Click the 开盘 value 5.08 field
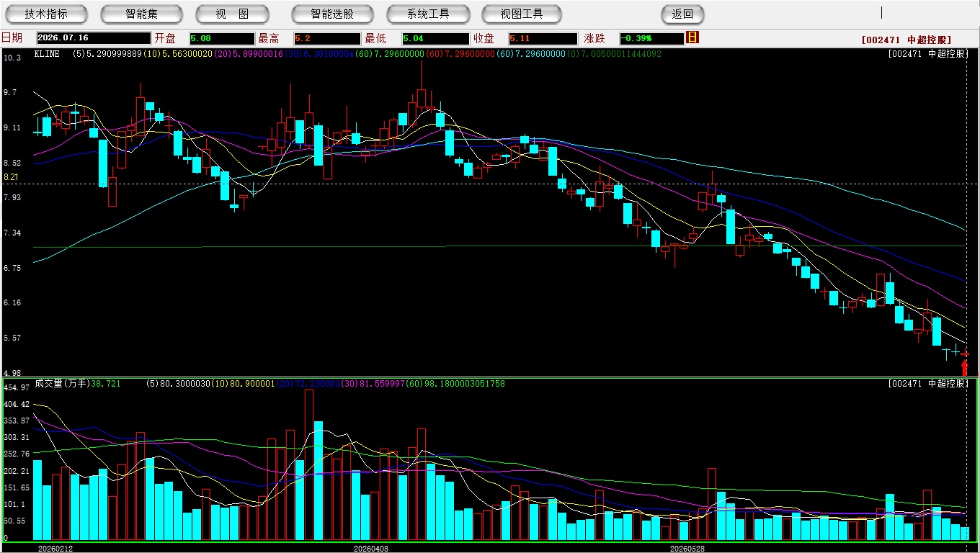 tap(222, 38)
